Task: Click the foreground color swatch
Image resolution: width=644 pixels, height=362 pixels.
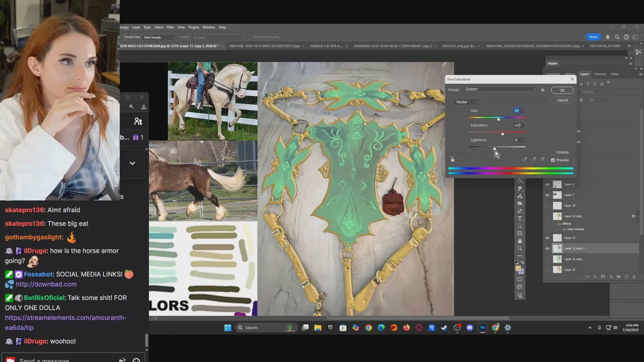Action: click(x=518, y=268)
